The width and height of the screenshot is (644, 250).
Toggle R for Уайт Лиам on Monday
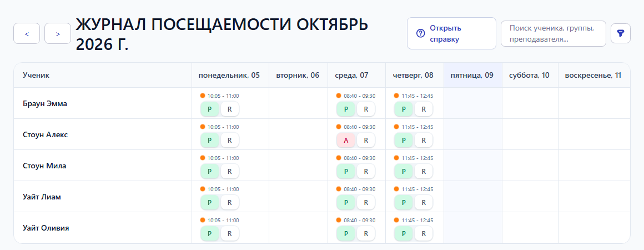click(230, 203)
